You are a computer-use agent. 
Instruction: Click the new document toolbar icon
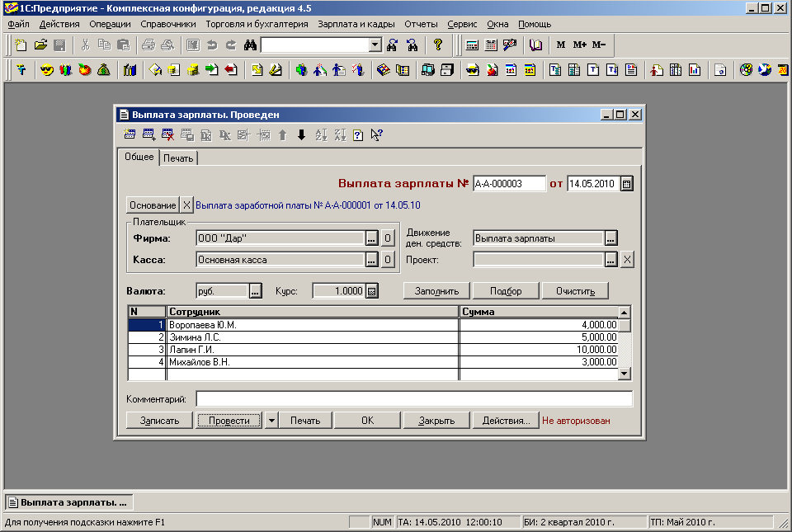point(21,45)
